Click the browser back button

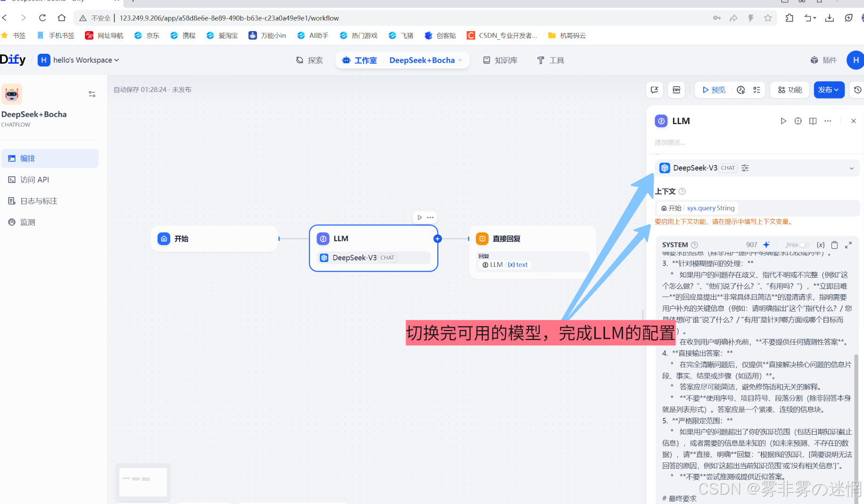coord(5,18)
